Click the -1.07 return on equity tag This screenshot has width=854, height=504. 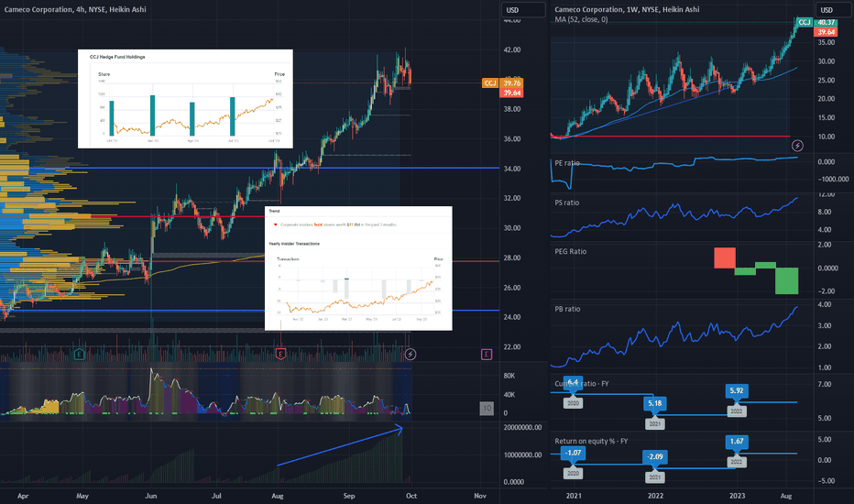573,453
